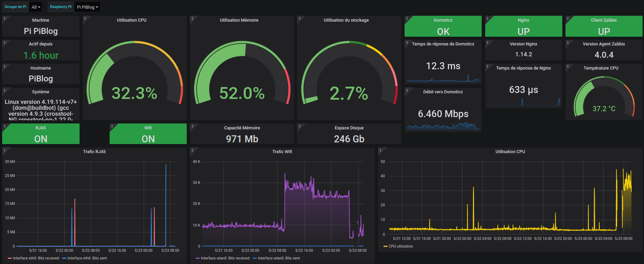The image size is (644, 264).
Task: Click info icon on Utilisation du stockage panel
Action: click(299, 19)
